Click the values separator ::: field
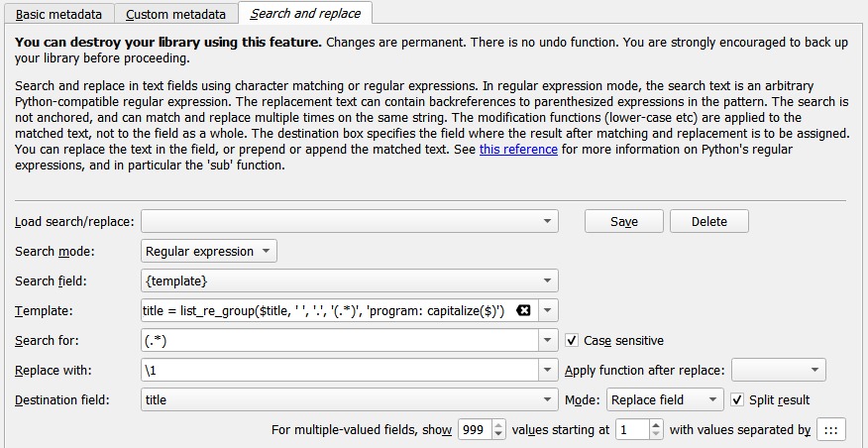This screenshot has width=868, height=448. tap(830, 430)
